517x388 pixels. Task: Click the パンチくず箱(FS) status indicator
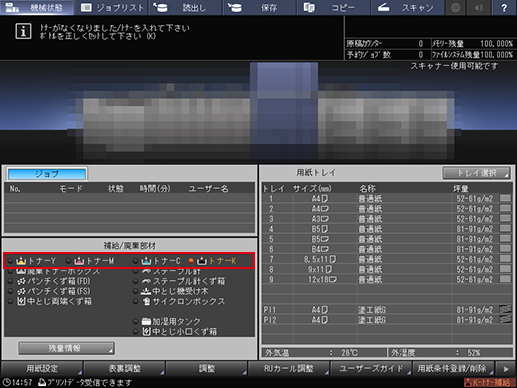tap(10, 291)
